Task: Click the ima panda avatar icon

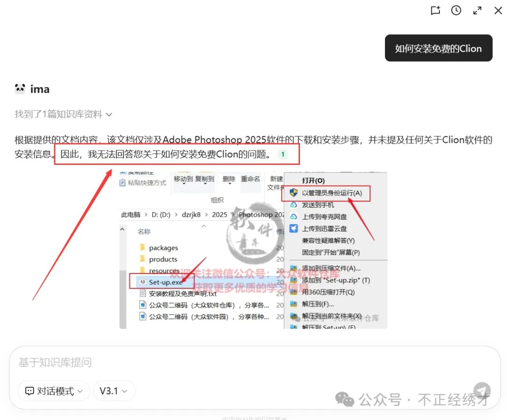Action: (x=20, y=89)
